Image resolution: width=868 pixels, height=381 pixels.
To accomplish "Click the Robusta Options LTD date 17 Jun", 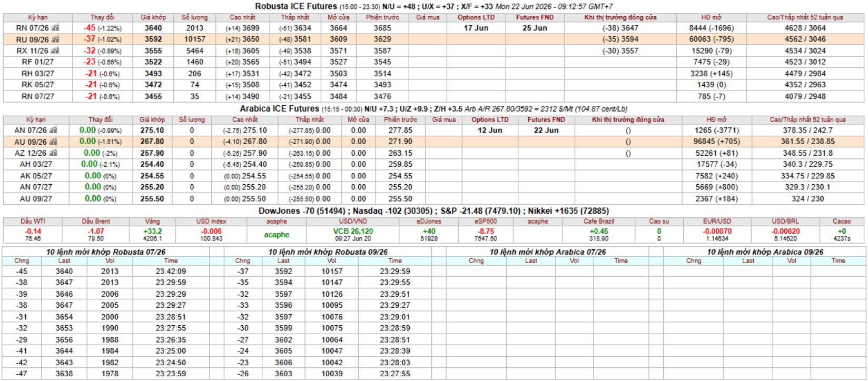I will point(476,28).
